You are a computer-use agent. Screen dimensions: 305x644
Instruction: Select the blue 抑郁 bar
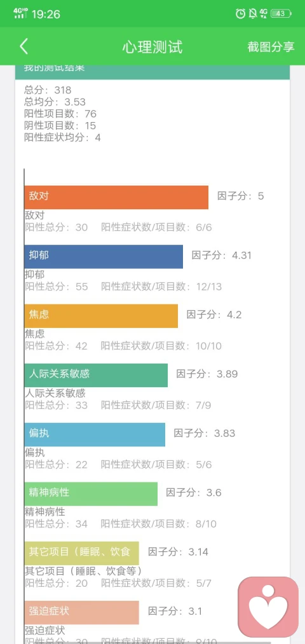tap(104, 257)
